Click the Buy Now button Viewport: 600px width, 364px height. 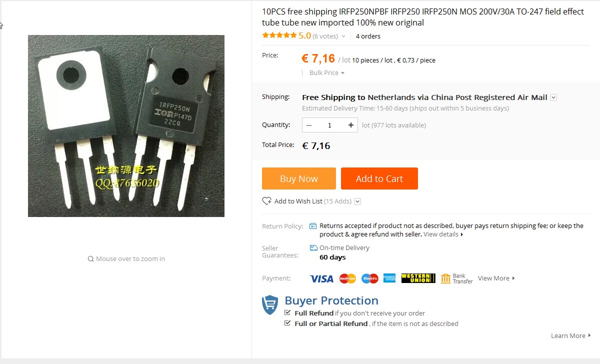[299, 178]
